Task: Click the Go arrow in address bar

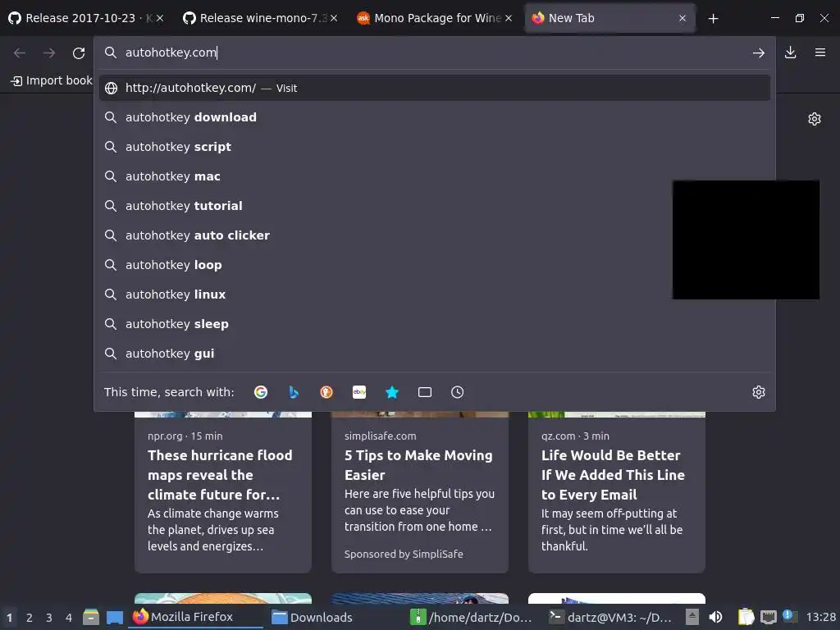Action: [759, 52]
